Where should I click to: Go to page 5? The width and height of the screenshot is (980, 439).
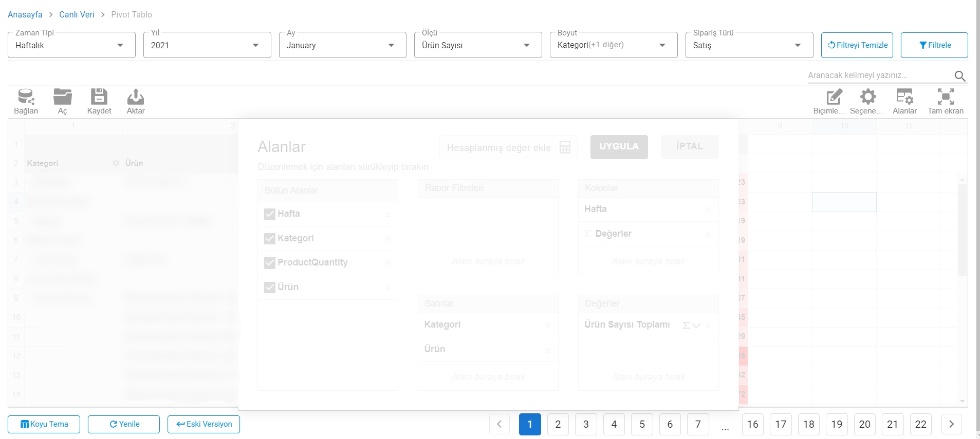pyautogui.click(x=642, y=424)
